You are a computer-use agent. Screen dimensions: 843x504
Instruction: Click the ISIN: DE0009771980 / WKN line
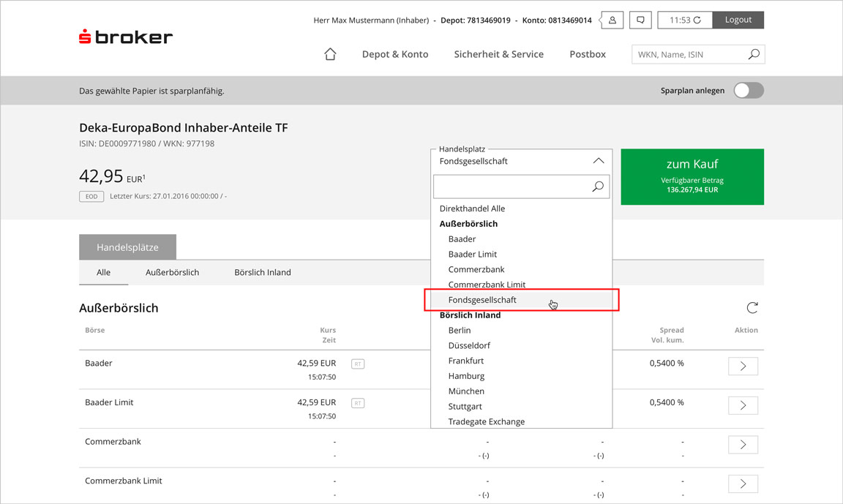(147, 143)
